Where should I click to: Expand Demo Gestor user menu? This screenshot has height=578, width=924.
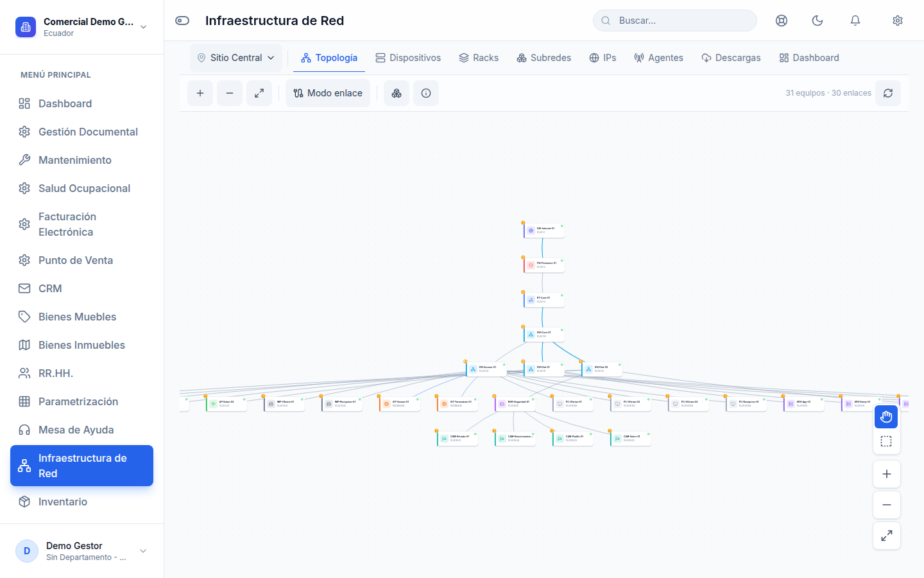coord(81,551)
